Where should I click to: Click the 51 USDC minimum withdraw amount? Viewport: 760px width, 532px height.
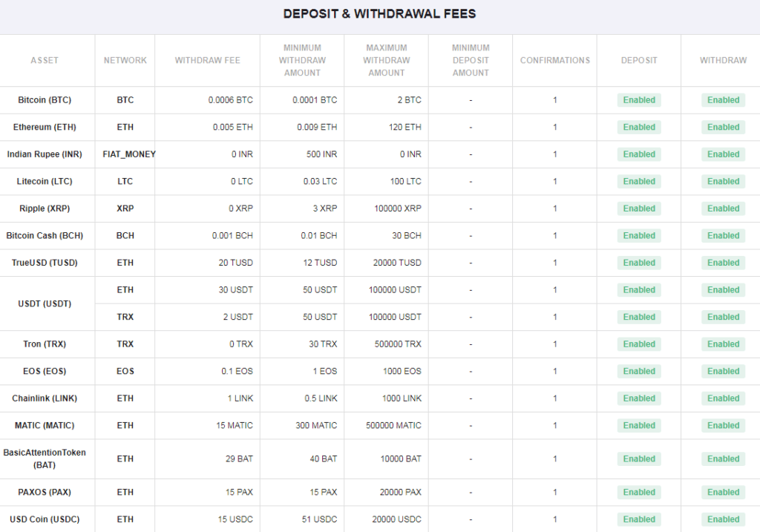pyautogui.click(x=319, y=519)
